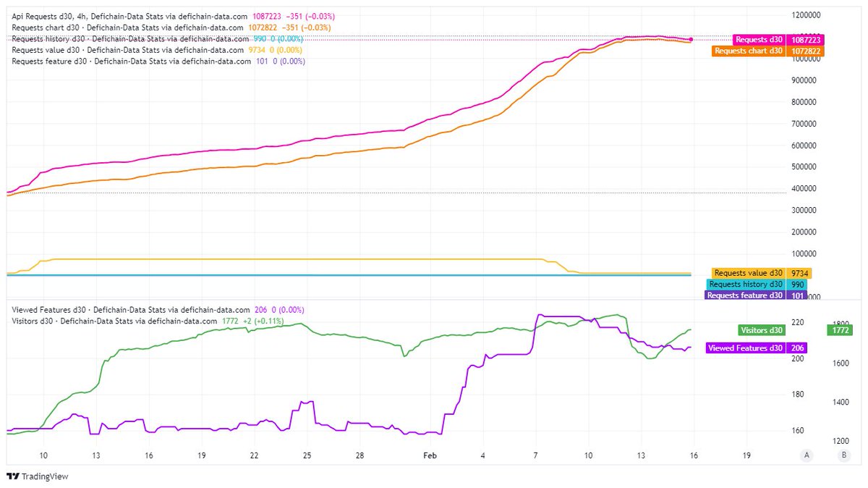Click the 1087223 value tag on axis
868x488 pixels.
point(806,40)
